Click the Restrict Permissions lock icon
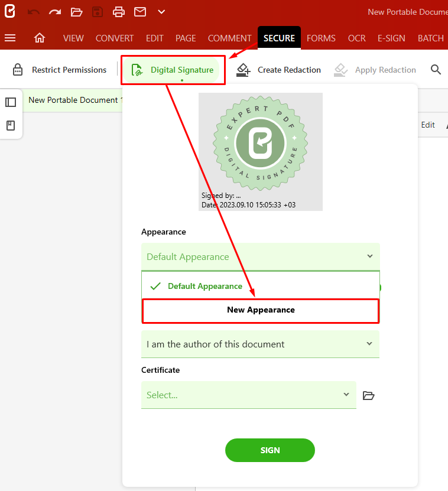448x491 pixels. point(18,70)
